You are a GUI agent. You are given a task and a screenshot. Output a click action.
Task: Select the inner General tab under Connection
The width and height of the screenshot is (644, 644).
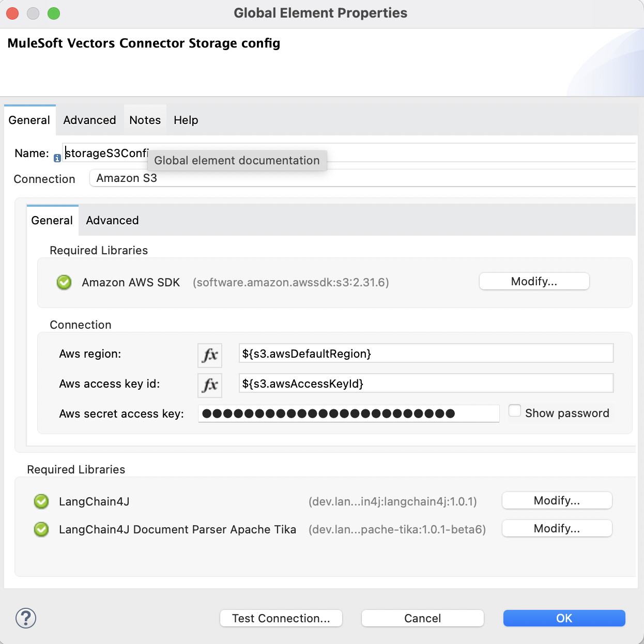(x=52, y=220)
